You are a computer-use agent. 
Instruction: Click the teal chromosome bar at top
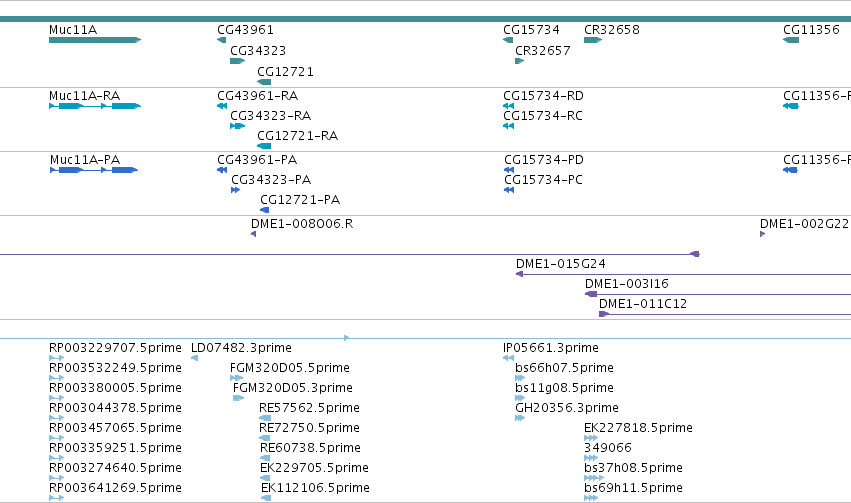click(426, 19)
